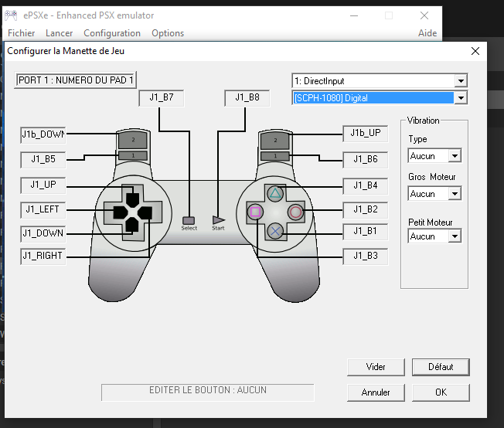Click the D-pad down arrow on gamepad
504x428 pixels.
tap(132, 225)
